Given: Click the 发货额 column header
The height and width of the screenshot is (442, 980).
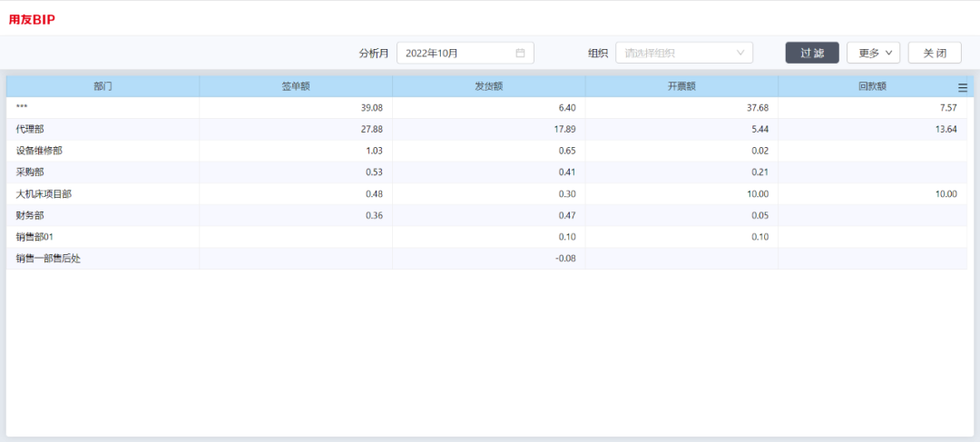Looking at the screenshot, I should click(489, 87).
